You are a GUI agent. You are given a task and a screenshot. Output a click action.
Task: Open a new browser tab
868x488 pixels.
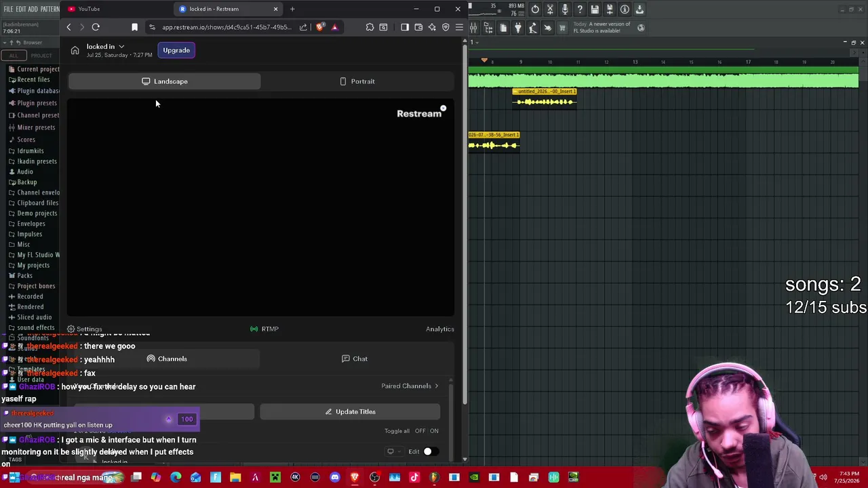point(292,9)
